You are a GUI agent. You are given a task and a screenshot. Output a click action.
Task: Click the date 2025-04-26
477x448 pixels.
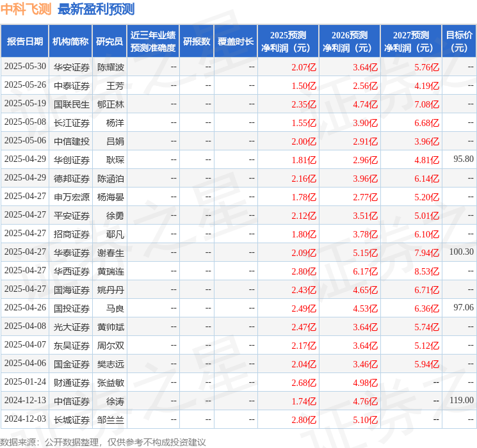25,307
